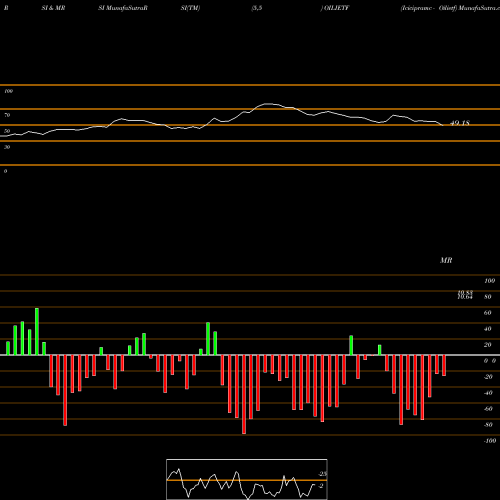Click the RSI value label 49.18
500x500 pixels.
tap(460, 123)
